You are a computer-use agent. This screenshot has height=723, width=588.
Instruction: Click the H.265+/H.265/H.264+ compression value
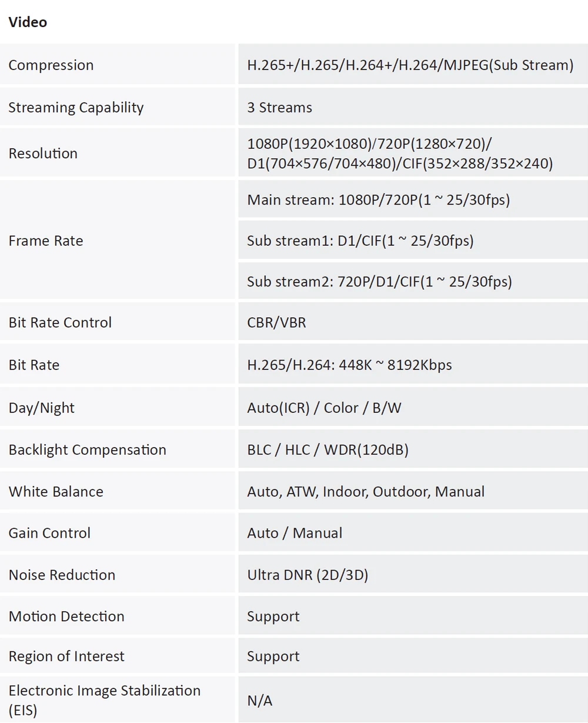(410, 65)
